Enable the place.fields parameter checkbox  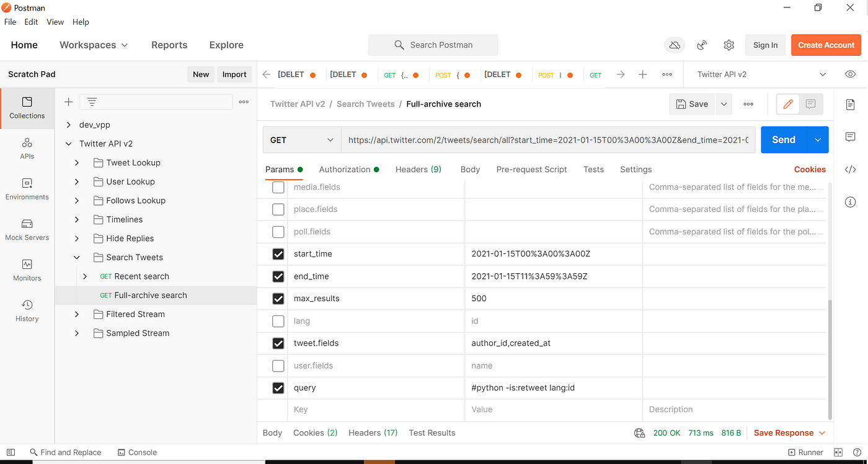click(278, 209)
